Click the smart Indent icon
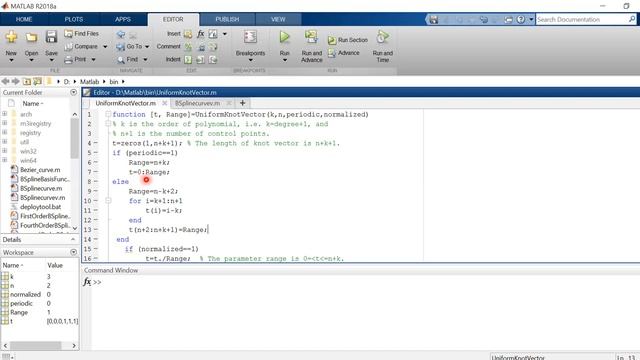 tap(188, 60)
